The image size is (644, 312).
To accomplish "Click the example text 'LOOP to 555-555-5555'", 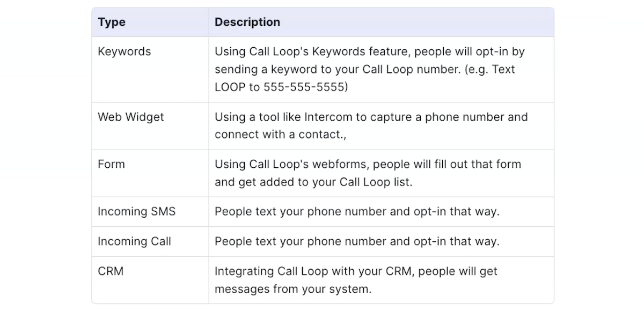I will pyautogui.click(x=281, y=87).
